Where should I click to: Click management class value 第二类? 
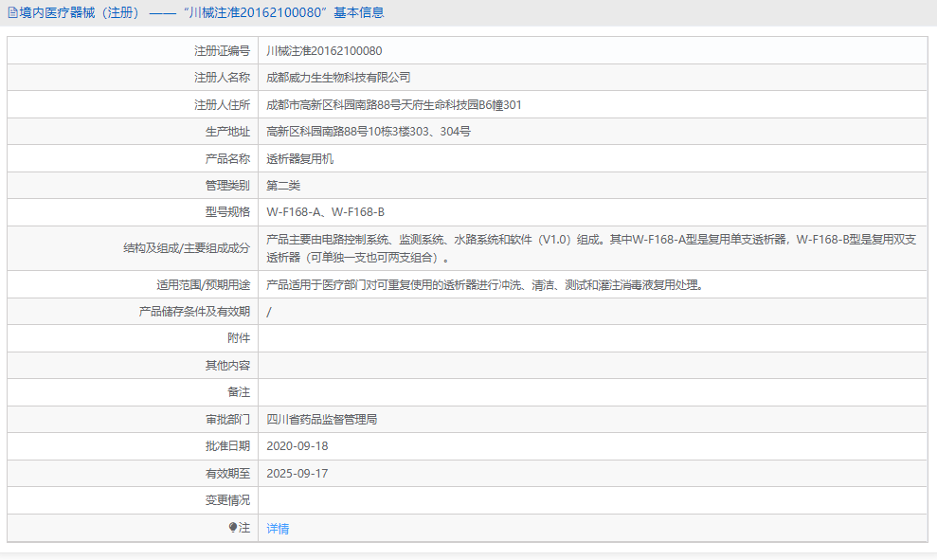[x=283, y=186]
